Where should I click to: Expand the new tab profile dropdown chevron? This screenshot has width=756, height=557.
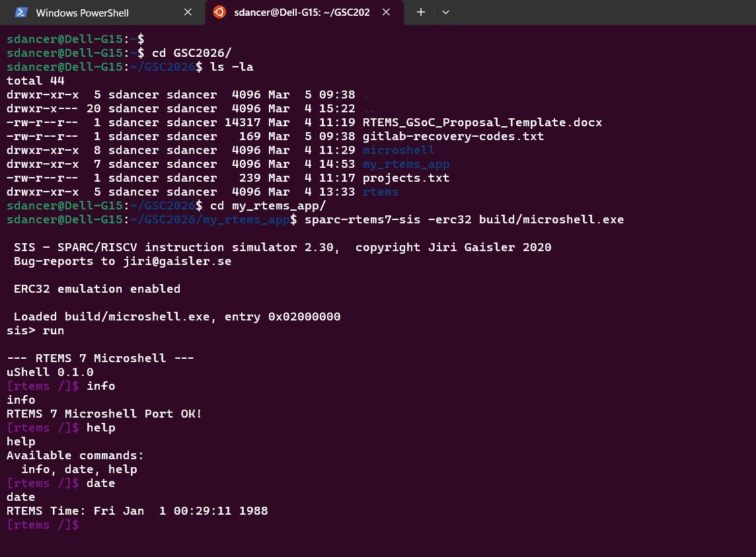click(445, 13)
